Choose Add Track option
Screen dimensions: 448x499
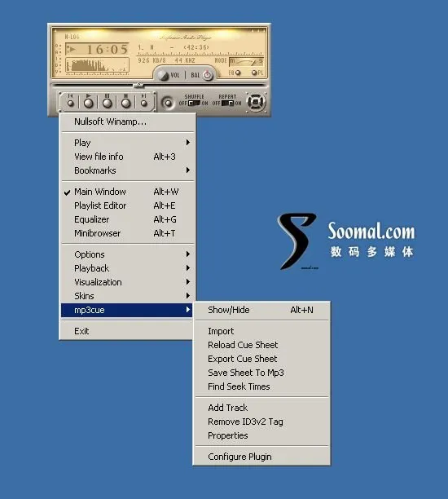point(261,408)
